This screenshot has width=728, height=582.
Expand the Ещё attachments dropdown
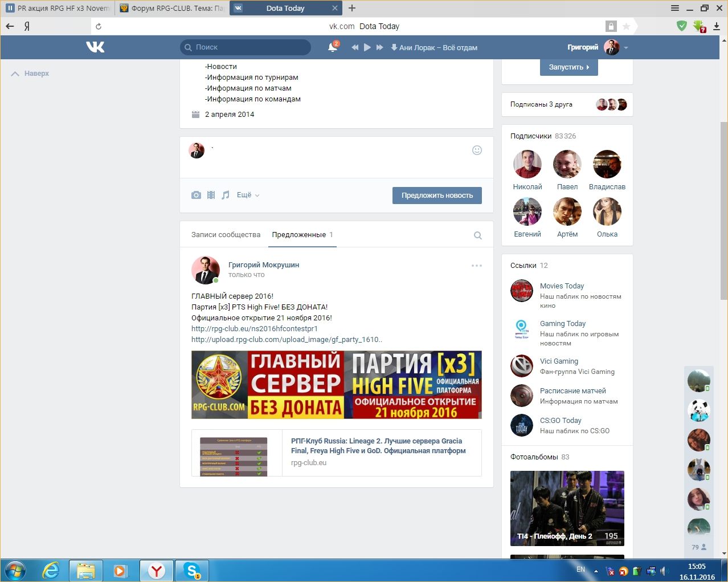click(x=248, y=195)
